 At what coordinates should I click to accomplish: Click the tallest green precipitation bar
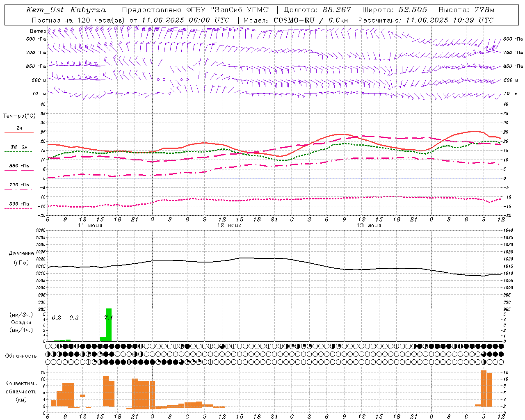(x=109, y=325)
